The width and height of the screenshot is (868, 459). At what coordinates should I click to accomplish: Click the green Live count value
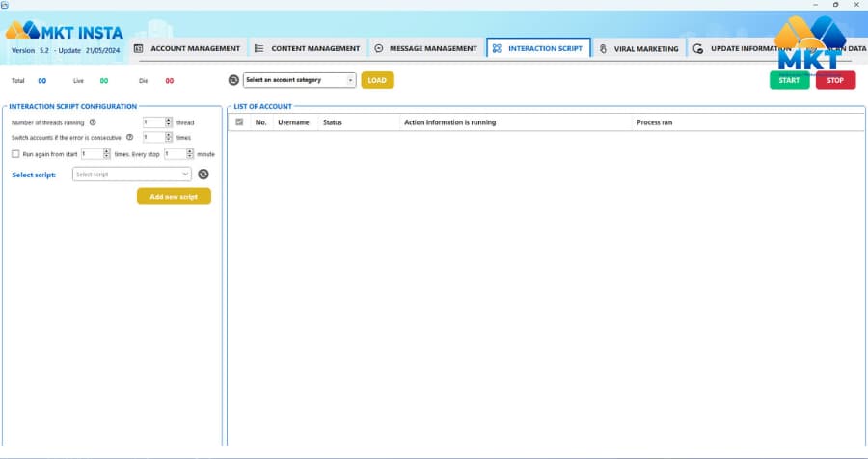[x=104, y=81]
